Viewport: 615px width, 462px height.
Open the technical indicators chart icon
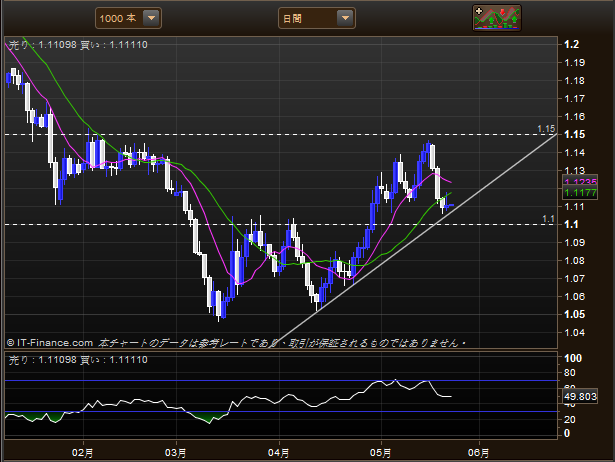pos(497,18)
